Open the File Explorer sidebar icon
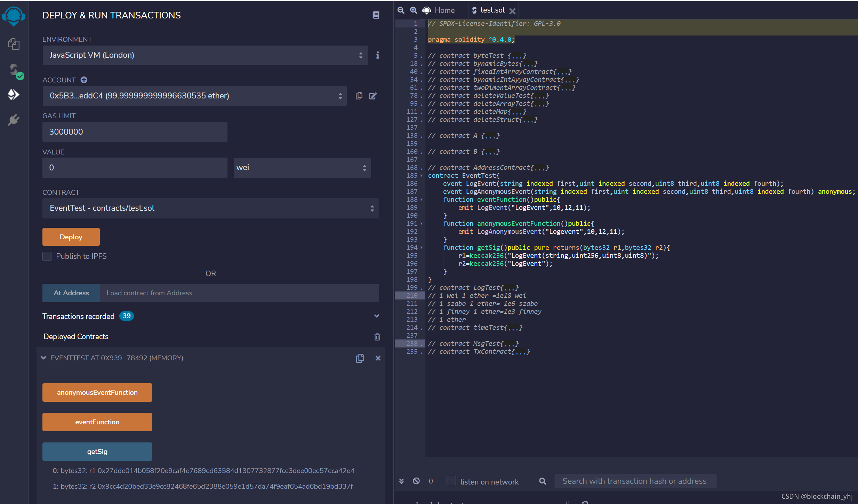 14,44
